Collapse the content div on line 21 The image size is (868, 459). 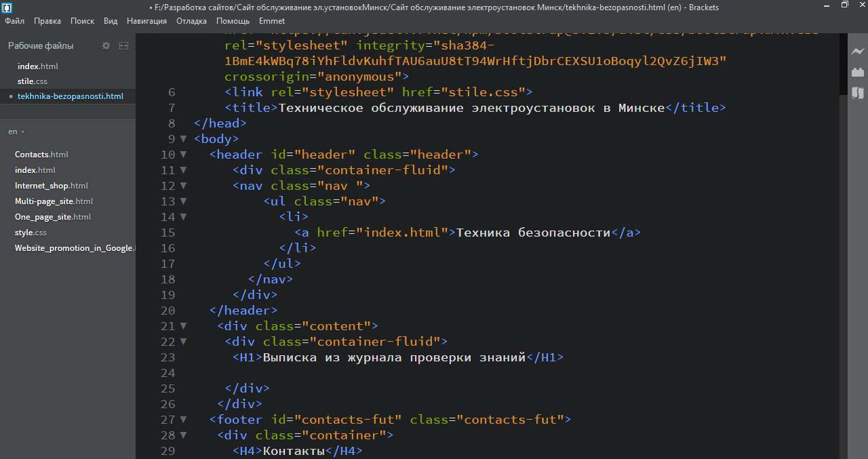(183, 326)
